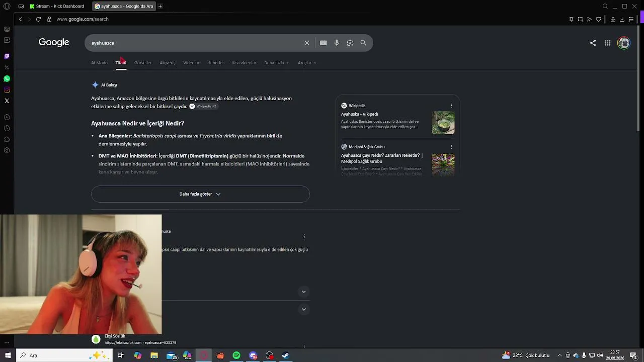Add page to bookmarks with heart icon

(599, 19)
